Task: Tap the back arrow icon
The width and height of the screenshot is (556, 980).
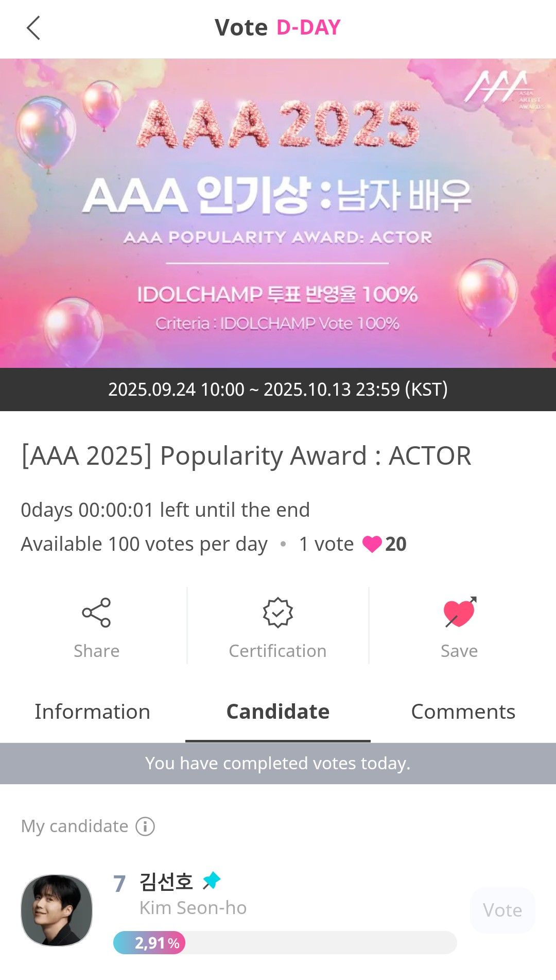Action: [33, 28]
